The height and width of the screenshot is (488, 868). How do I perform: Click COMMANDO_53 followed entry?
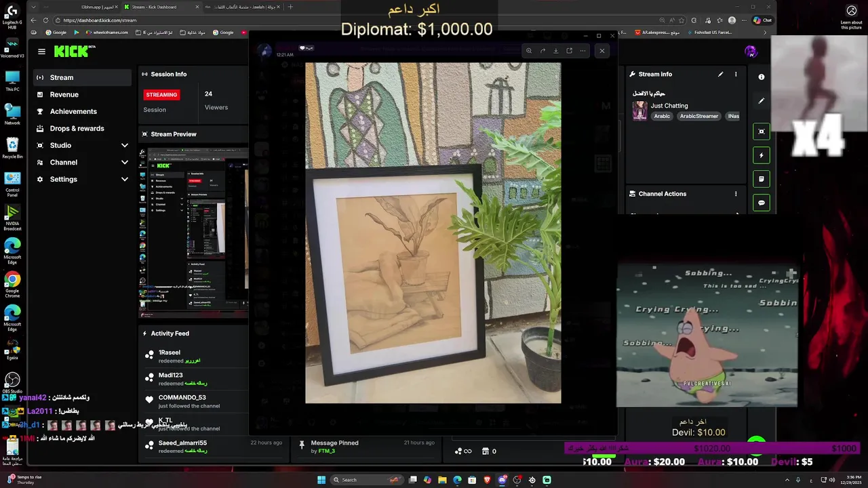(x=195, y=401)
